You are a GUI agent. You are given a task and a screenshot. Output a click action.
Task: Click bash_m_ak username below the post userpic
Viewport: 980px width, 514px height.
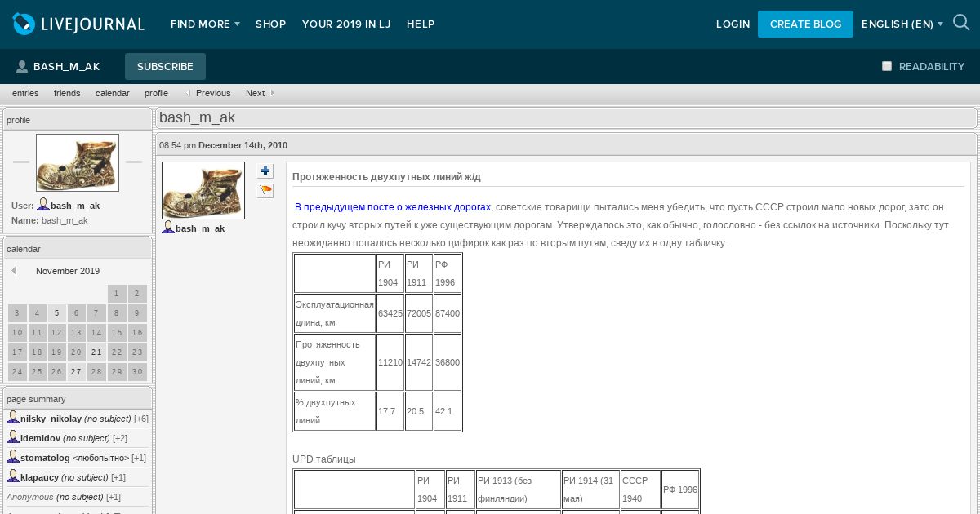(x=200, y=228)
